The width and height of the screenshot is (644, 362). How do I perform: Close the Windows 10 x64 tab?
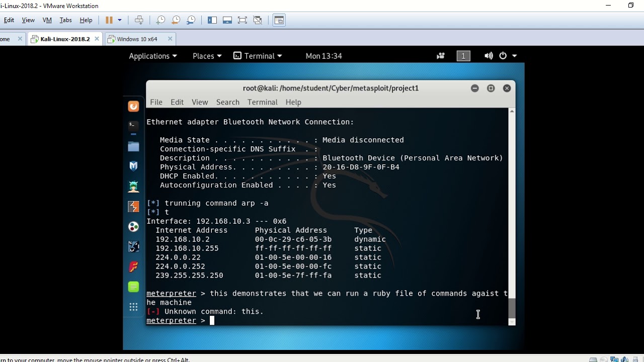pos(170,39)
